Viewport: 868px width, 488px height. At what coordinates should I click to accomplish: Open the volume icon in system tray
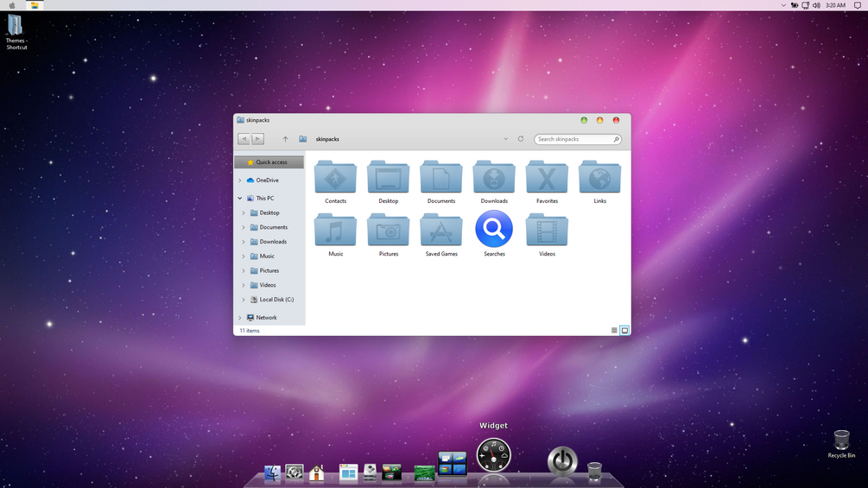[x=816, y=5]
